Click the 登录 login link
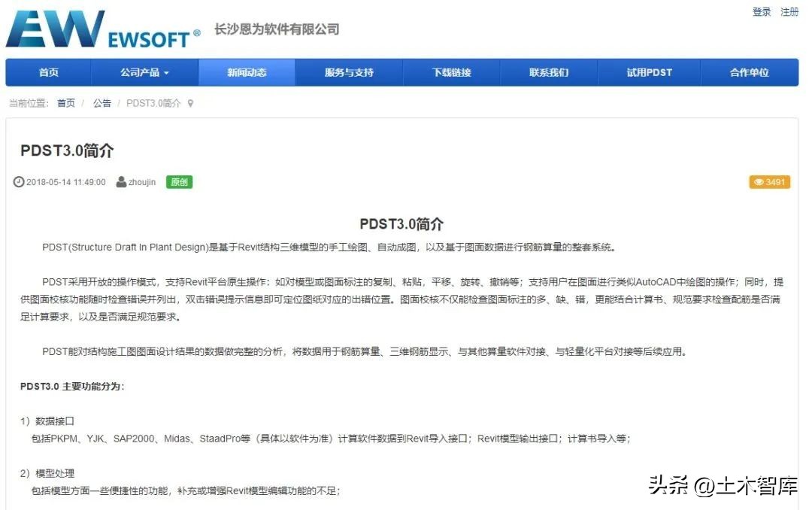Screen dimensions: 812x510 click(761, 12)
